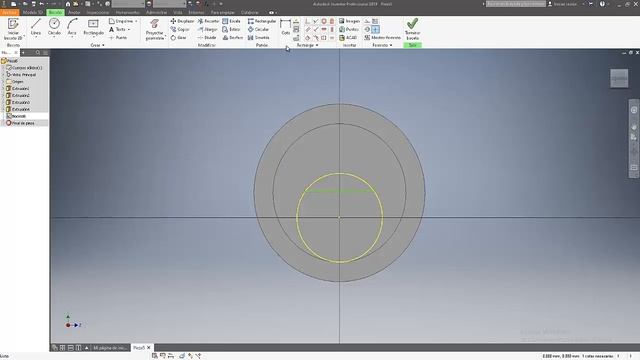Click Simetría mirror tool
The width and height of the screenshot is (640, 360).
pyautogui.click(x=258, y=38)
